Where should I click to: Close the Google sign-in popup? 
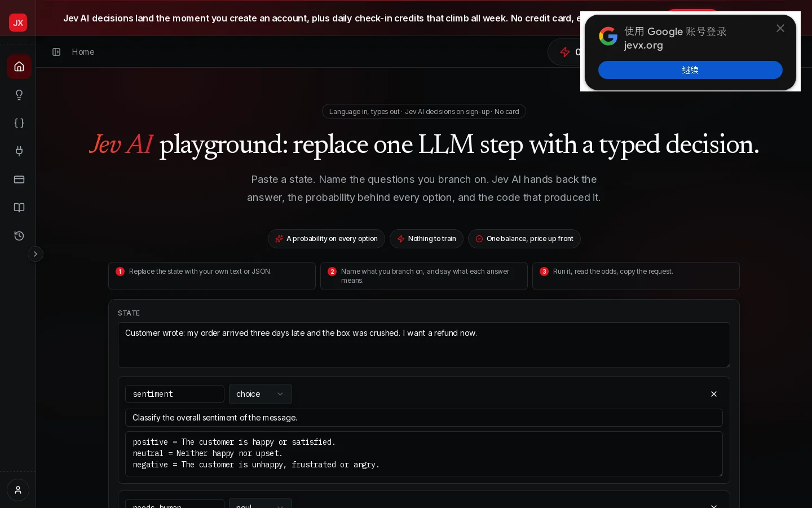point(780,28)
